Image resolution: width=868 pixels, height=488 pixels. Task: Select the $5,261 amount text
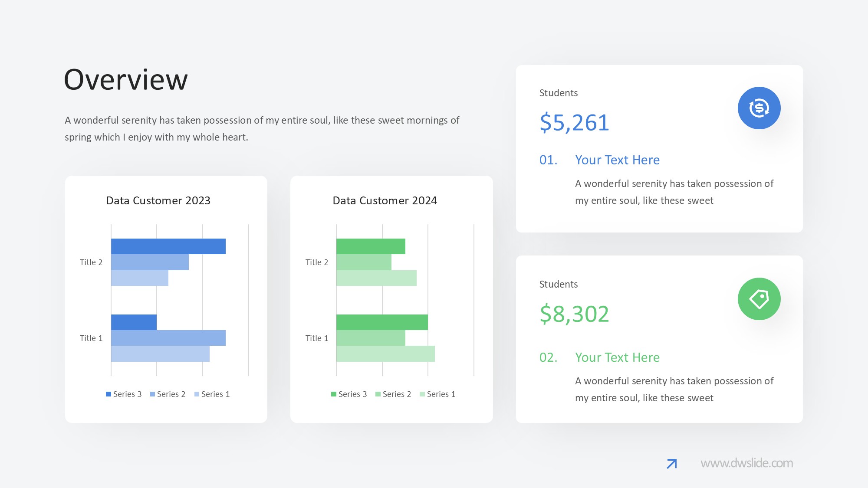tap(574, 122)
